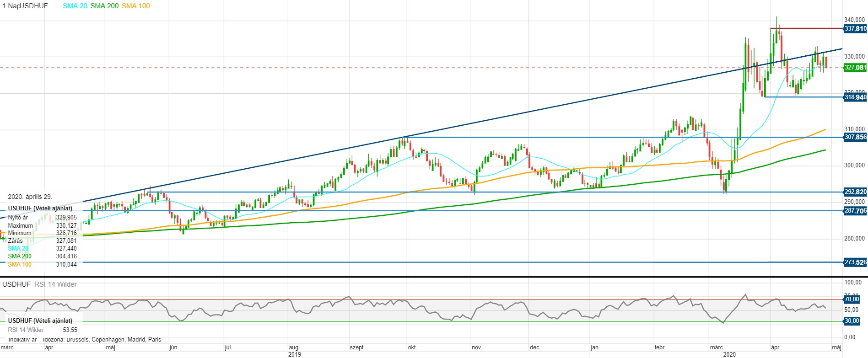Select the 327,081 current price label
Image resolution: width=868 pixels, height=358 pixels.
[x=855, y=68]
